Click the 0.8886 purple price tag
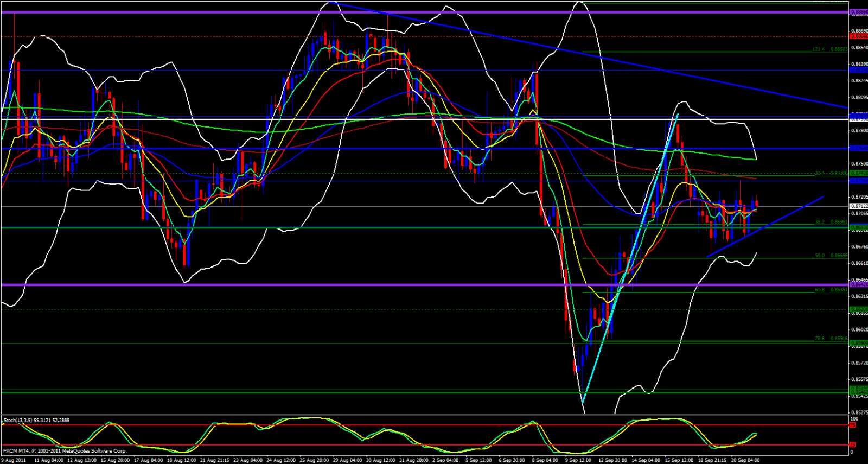This screenshot has width=868, height=464. tap(858, 11)
